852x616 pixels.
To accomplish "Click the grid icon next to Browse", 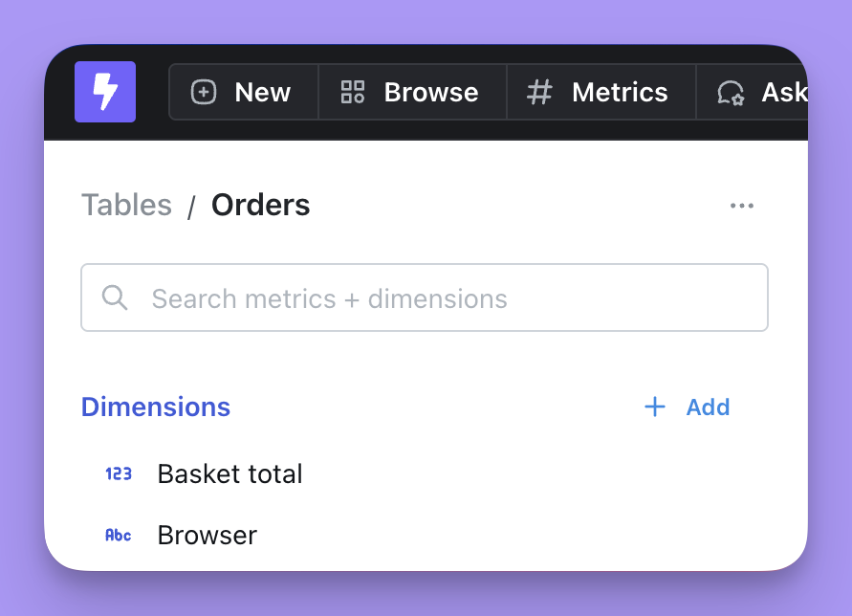I will [x=351, y=92].
